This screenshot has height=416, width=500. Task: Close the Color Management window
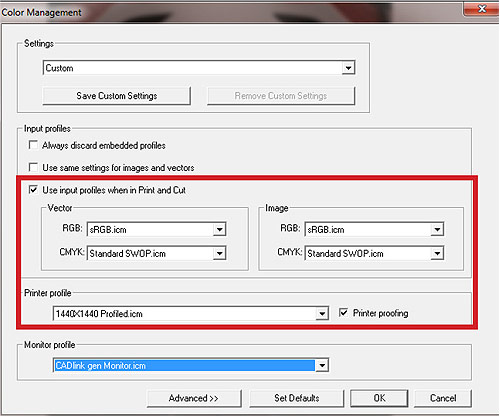[481, 9]
